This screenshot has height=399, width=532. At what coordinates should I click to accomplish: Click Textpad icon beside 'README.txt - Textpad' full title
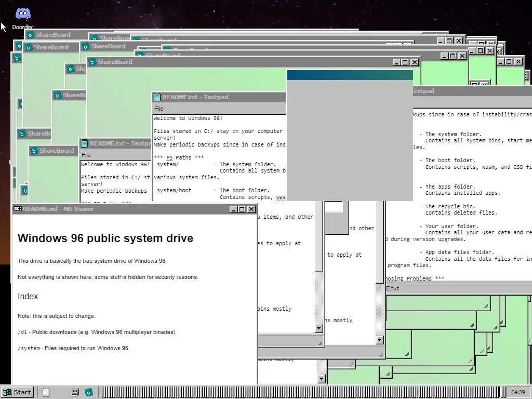point(157,97)
